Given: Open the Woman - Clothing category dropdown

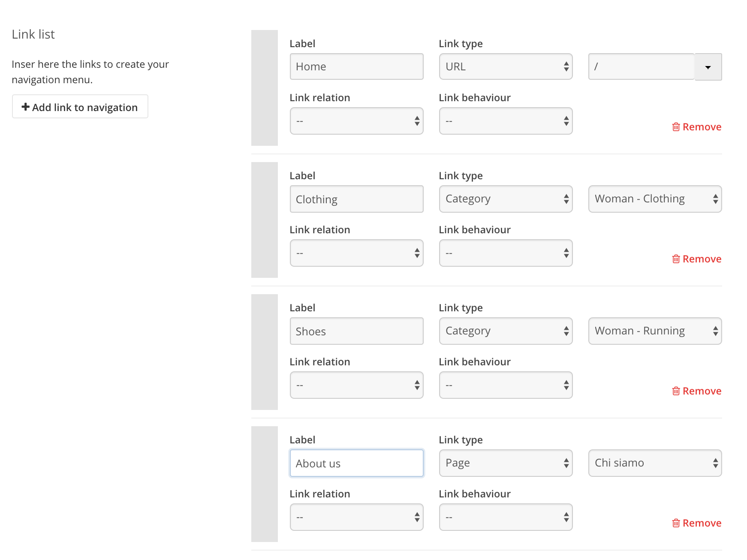Looking at the screenshot, I should [x=655, y=199].
